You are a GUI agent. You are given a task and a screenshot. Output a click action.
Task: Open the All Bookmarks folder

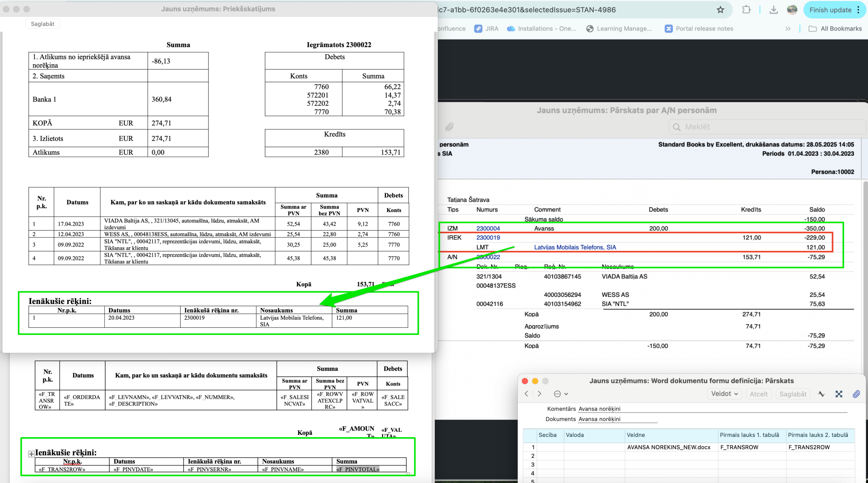835,29
